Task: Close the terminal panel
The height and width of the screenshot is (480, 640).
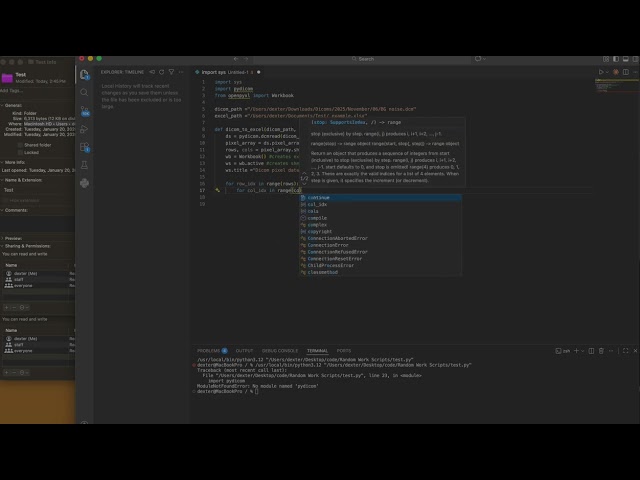Action: tap(636, 351)
